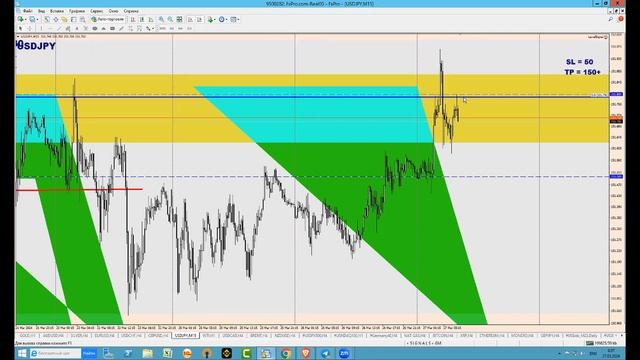Zoom in on the chart
This screenshot has width=640, height=360.
(162, 20)
